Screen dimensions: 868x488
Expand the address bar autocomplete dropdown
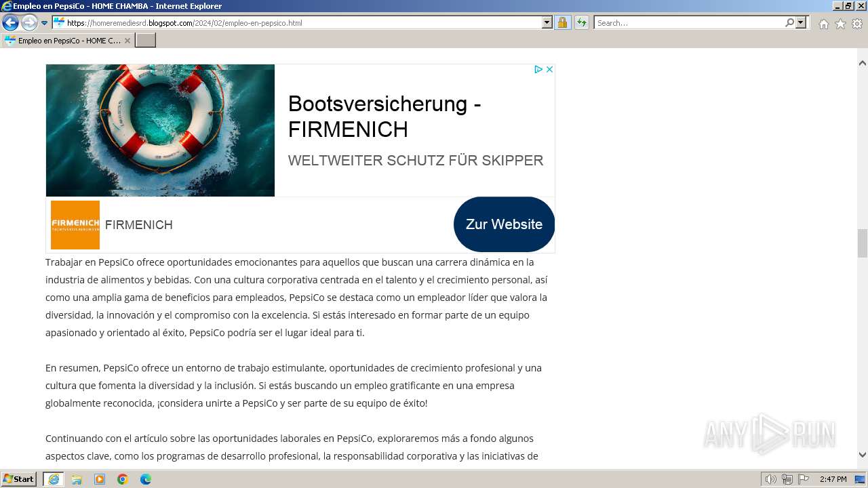[547, 23]
